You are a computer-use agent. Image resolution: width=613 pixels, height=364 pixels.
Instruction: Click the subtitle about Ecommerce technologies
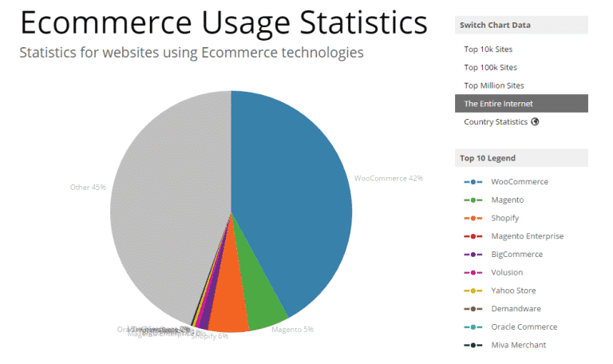[192, 53]
